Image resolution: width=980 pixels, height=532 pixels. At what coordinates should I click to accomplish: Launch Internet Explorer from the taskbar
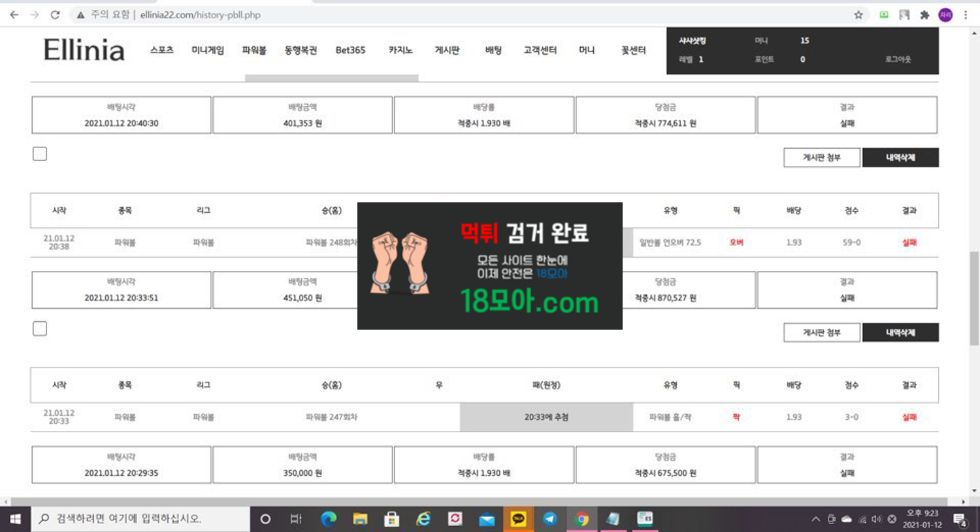(x=423, y=519)
